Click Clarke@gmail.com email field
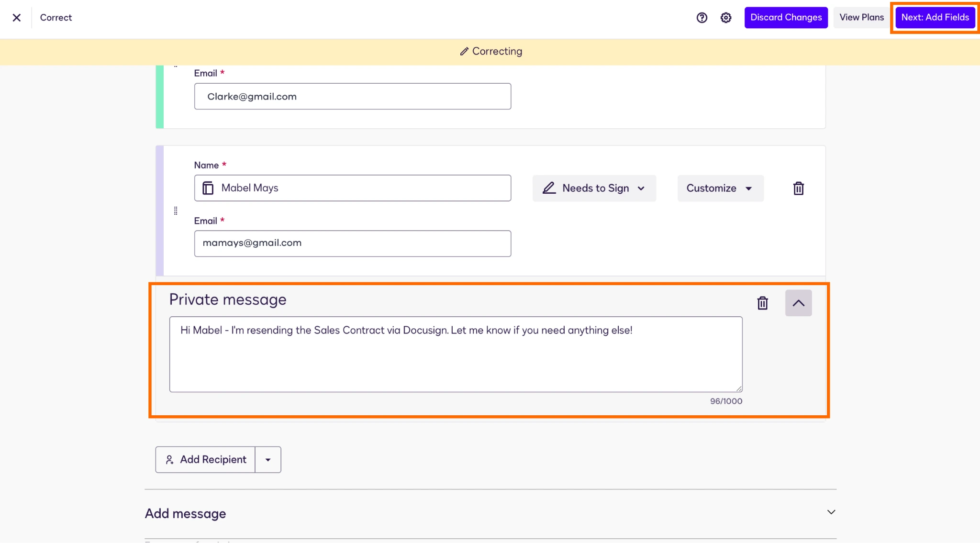This screenshot has width=980, height=543. coord(353,96)
